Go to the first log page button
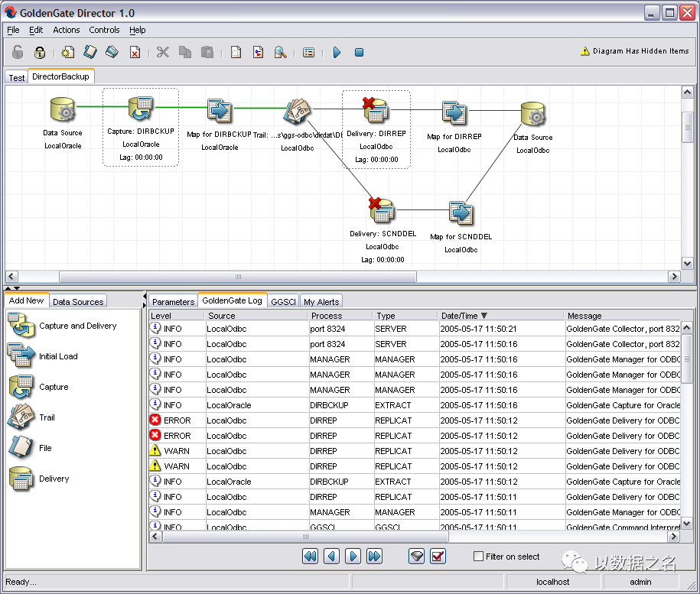Screen dimensions: 700x594 coord(310,557)
